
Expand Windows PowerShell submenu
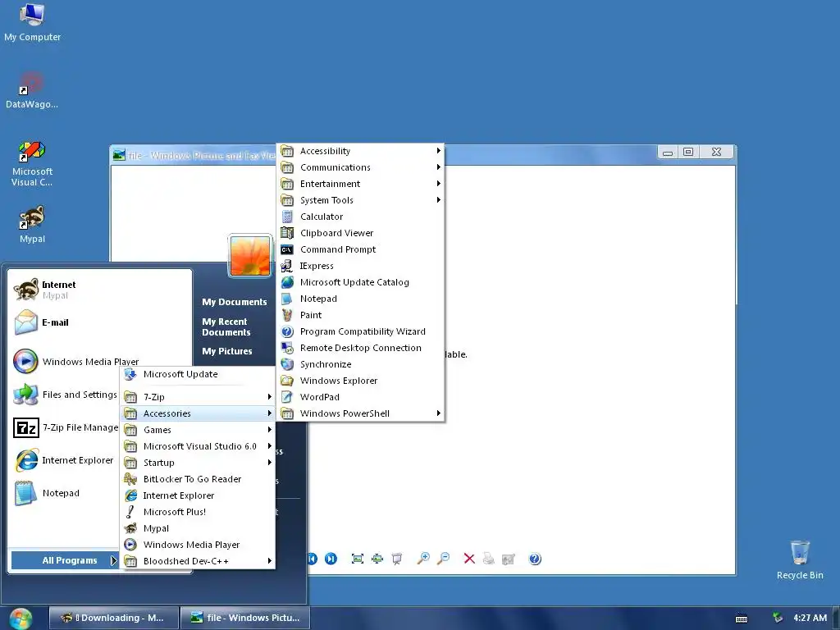point(361,413)
